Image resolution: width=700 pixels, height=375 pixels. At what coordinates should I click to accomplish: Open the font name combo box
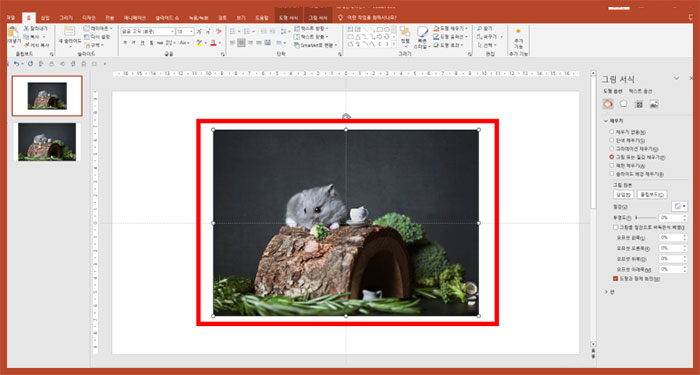(x=148, y=32)
